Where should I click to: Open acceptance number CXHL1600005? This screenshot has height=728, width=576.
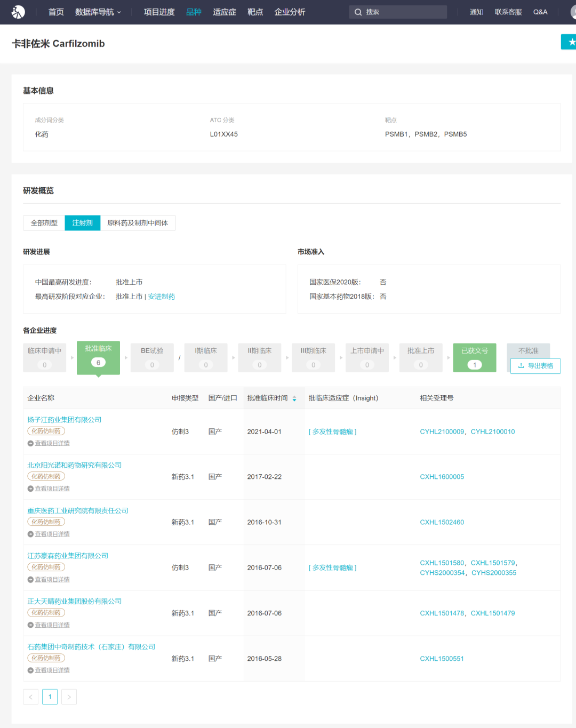(442, 477)
